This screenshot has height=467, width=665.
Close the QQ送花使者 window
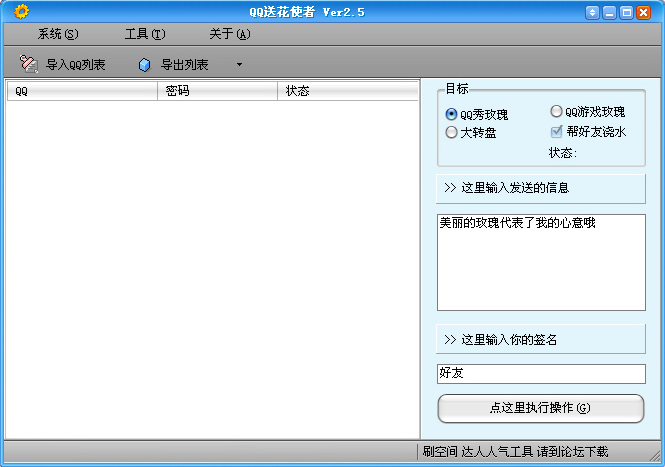(x=643, y=13)
